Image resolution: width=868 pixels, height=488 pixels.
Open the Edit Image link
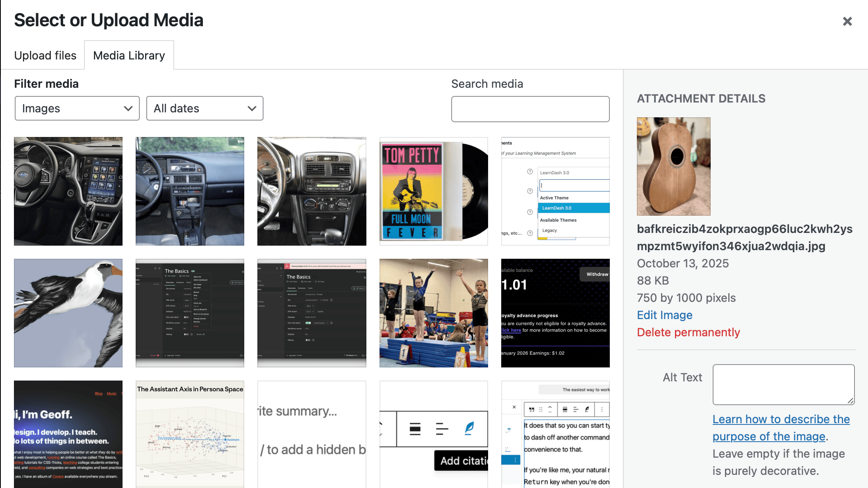pyautogui.click(x=664, y=315)
